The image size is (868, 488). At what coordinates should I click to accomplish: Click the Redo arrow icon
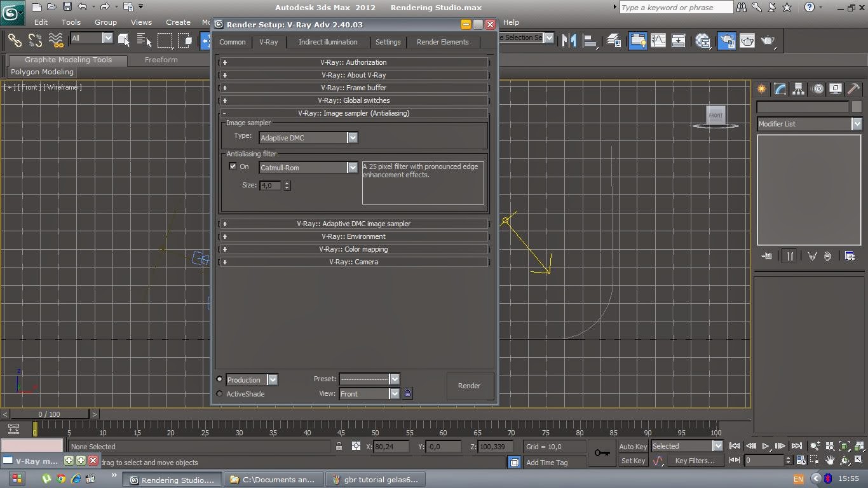point(105,7)
